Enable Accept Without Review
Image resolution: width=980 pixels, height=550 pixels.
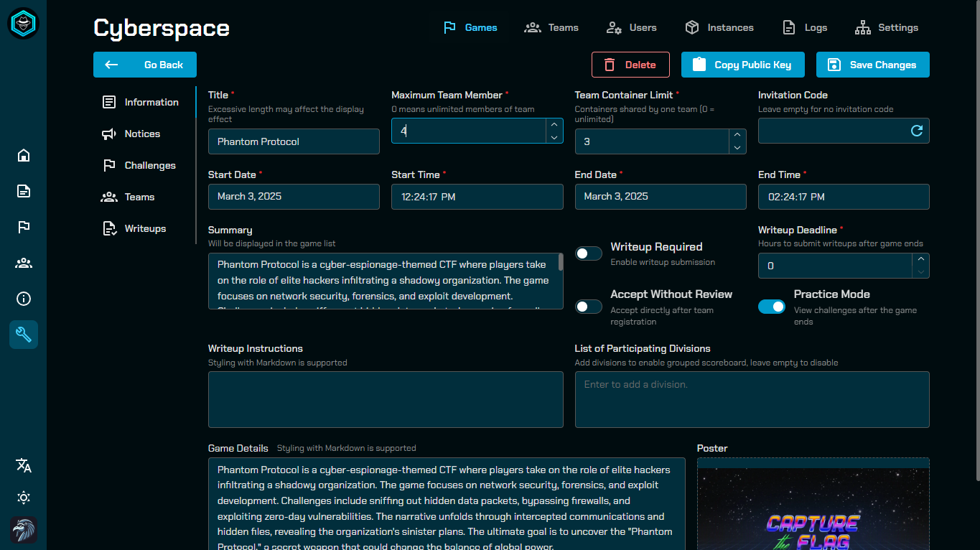pos(588,307)
